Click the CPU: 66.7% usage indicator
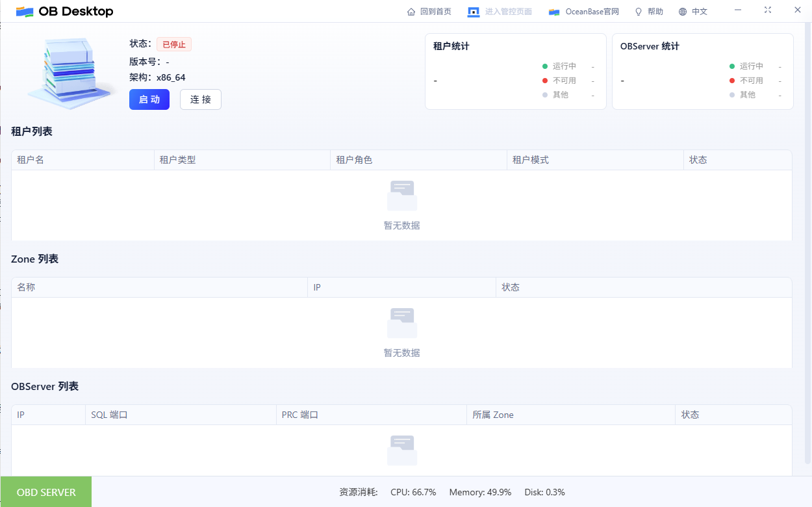Screen dimensions: 812x507 (413, 492)
